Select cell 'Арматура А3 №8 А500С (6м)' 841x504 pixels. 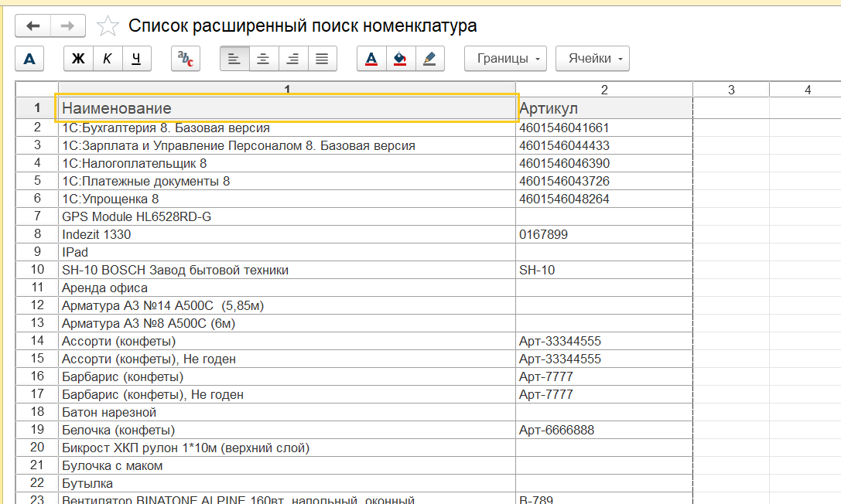[287, 323]
